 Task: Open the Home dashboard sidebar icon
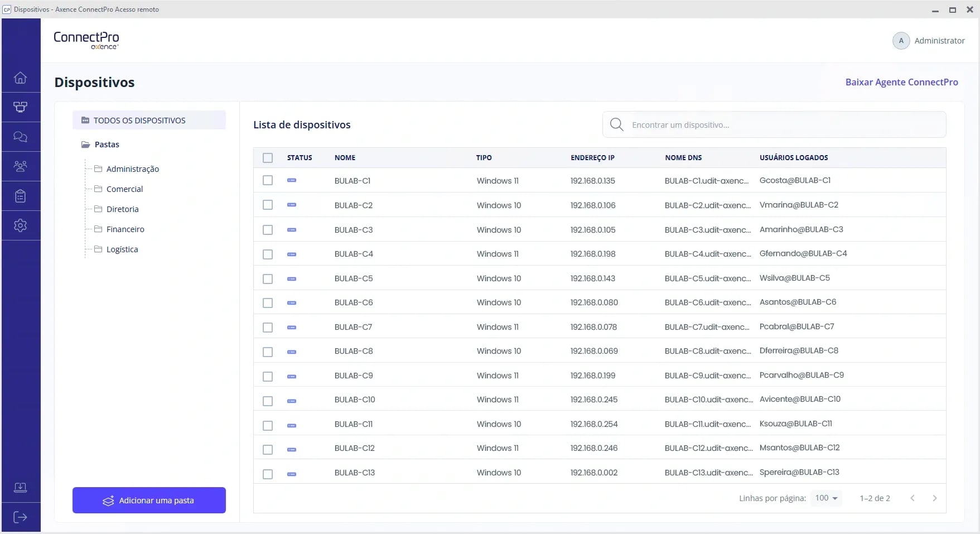pos(21,78)
